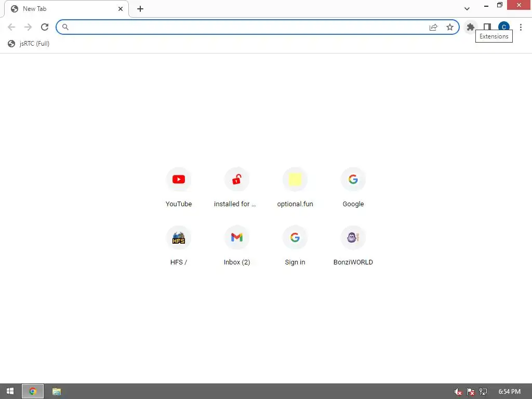Bookmark this tab with the star icon
The image size is (532, 399).
pyautogui.click(x=449, y=27)
